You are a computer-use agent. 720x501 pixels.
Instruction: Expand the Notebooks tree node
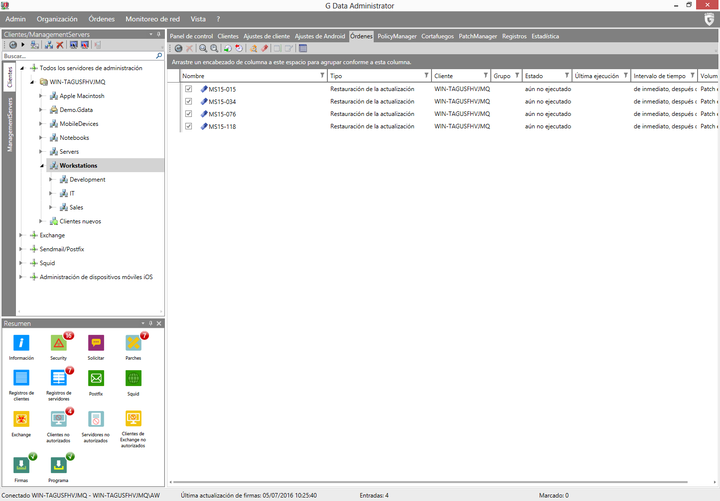(x=41, y=138)
